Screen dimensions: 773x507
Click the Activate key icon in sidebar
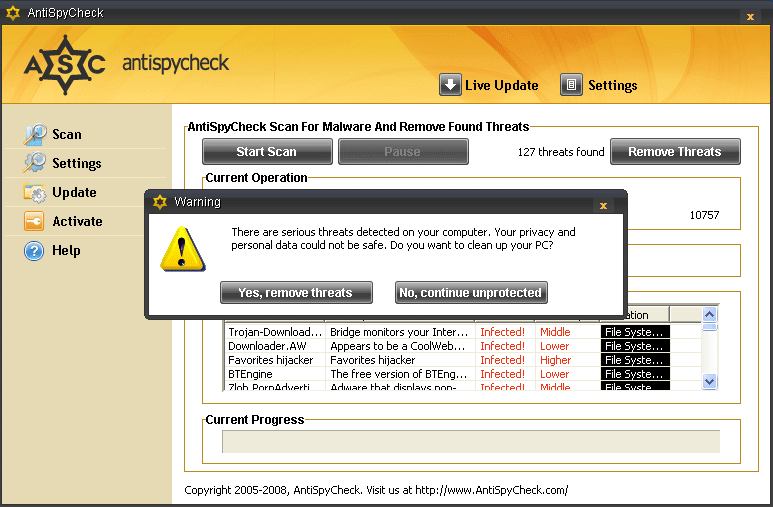36,222
